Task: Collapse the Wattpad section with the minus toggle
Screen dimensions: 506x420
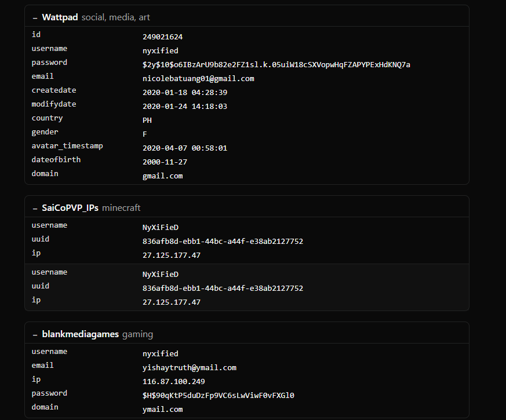Action: [35, 18]
